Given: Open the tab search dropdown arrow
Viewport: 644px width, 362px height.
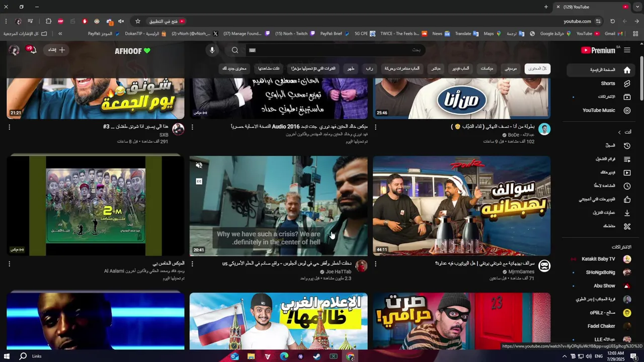Looking at the screenshot, I should coord(637,7).
